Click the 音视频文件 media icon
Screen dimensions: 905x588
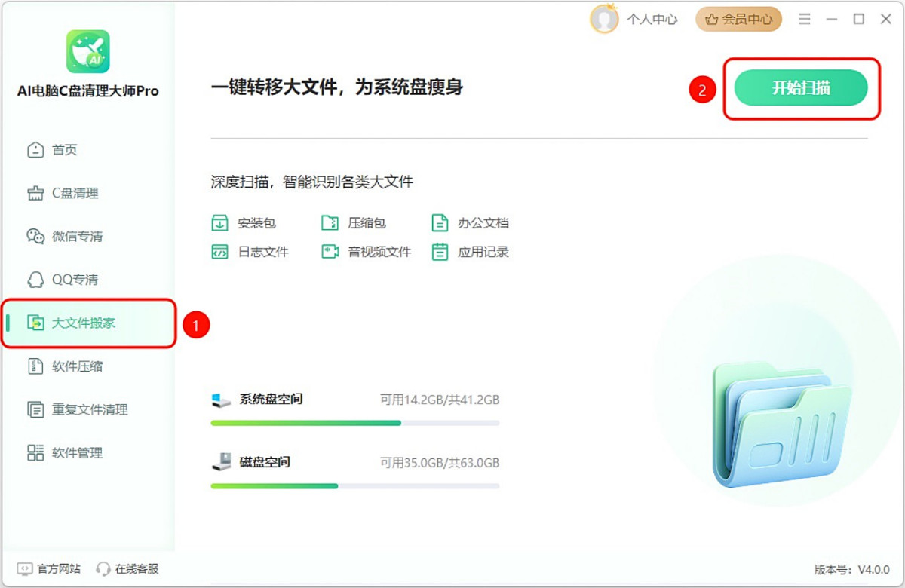pyautogui.click(x=330, y=252)
